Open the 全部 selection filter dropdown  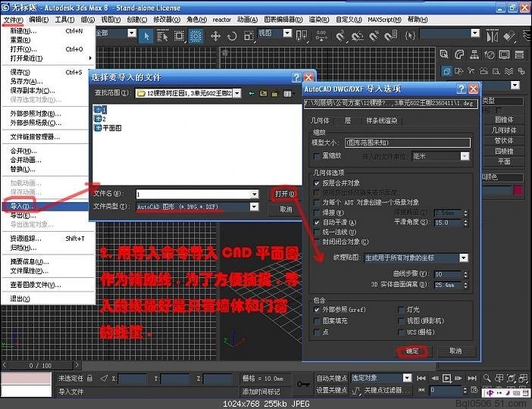(x=132, y=33)
